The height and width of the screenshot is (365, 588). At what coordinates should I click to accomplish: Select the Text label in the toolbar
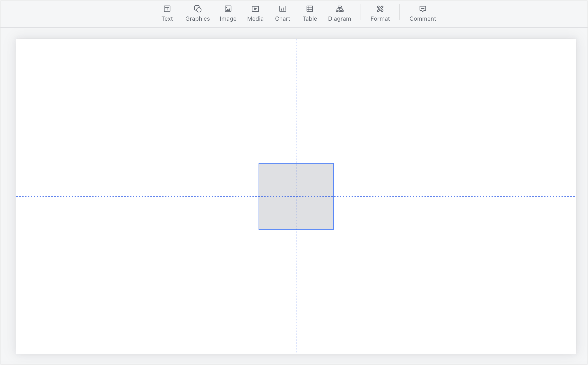[167, 19]
